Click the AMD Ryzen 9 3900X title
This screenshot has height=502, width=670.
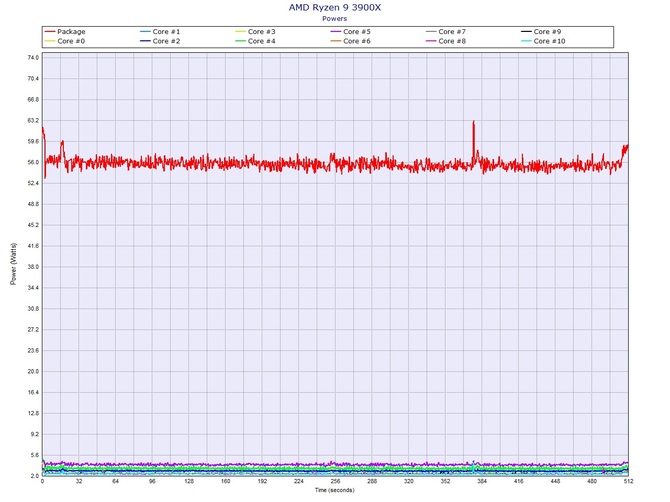335,7
